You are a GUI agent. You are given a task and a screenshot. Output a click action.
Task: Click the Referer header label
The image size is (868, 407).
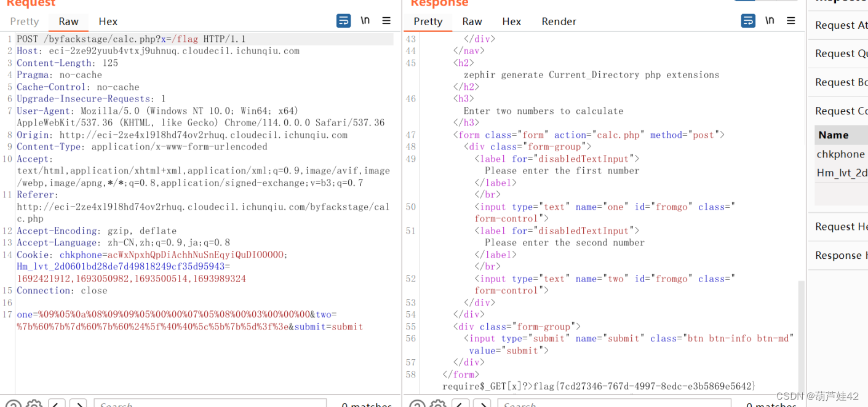(x=36, y=195)
